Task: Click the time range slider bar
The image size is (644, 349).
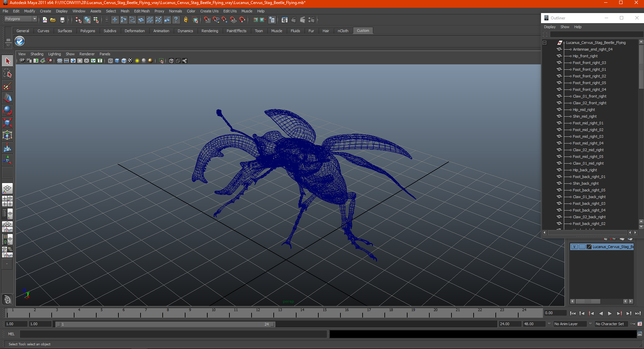Action: tap(165, 324)
